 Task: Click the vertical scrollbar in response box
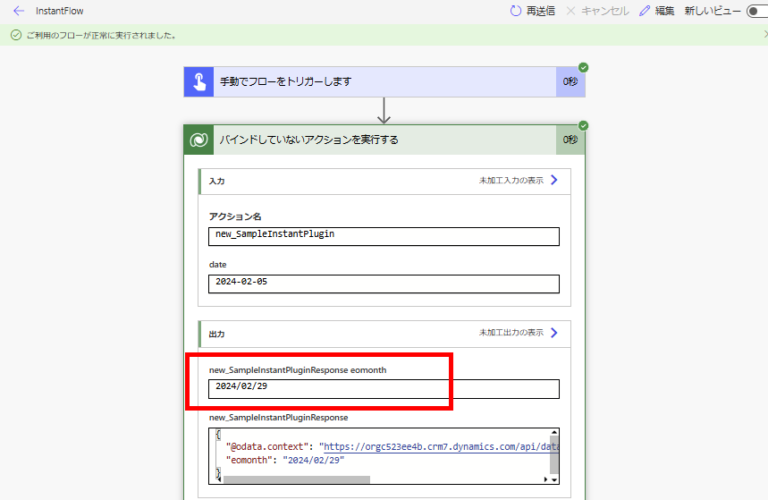[x=554, y=456]
